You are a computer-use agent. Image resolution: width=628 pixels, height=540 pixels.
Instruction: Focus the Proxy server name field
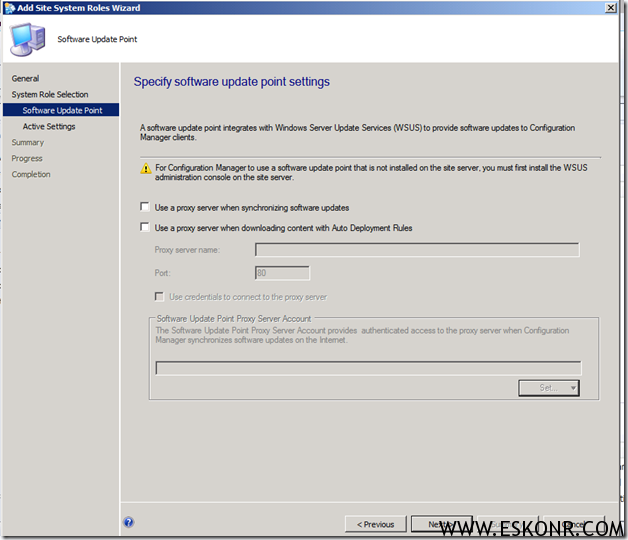(417, 250)
